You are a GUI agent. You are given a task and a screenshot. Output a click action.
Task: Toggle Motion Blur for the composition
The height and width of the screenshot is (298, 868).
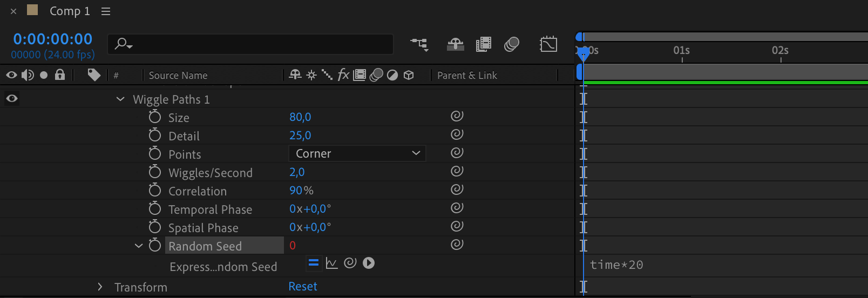pyautogui.click(x=512, y=44)
